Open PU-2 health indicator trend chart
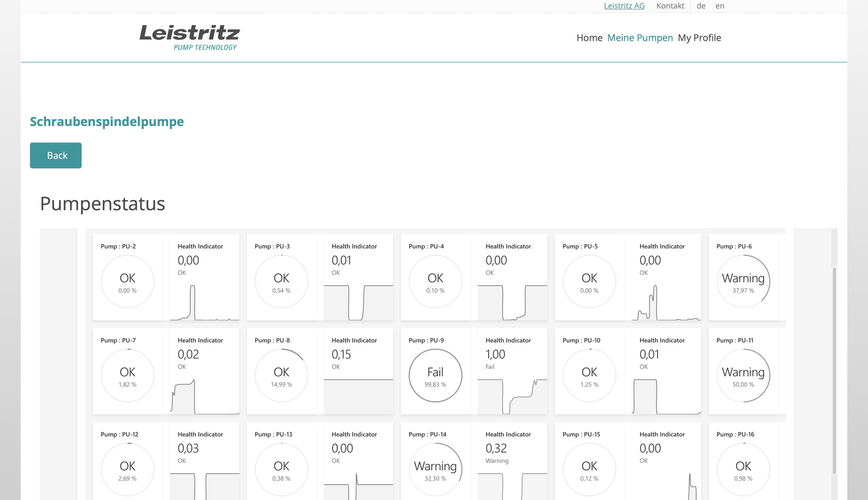 click(204, 302)
